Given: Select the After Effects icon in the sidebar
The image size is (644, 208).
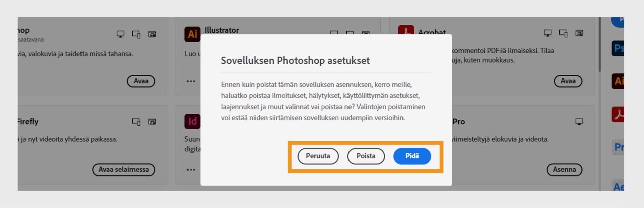Looking at the screenshot, I should point(620,185).
